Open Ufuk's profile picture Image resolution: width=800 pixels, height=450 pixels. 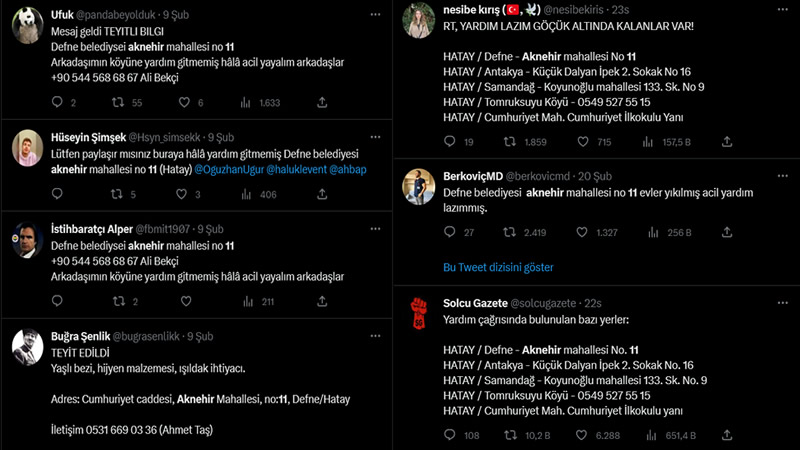26,30
